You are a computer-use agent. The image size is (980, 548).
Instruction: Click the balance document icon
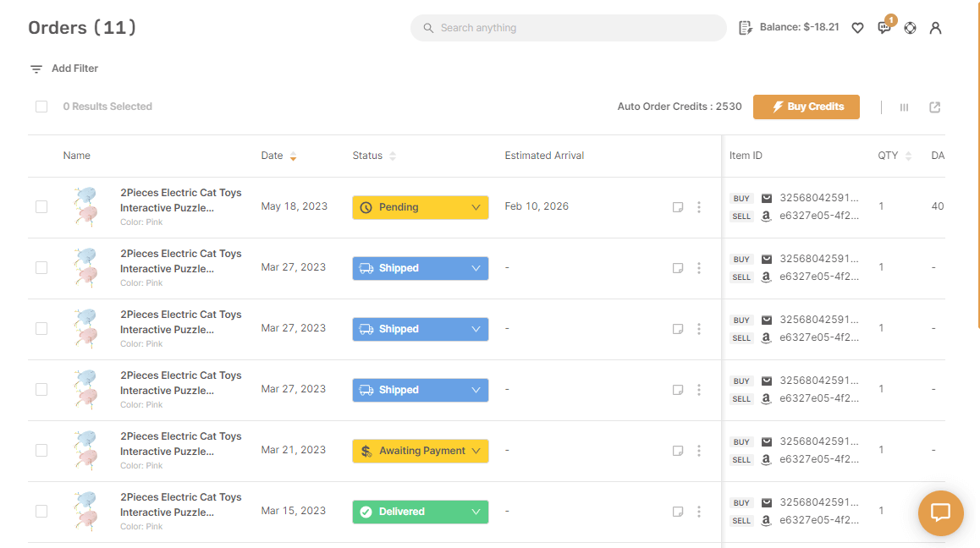745,27
